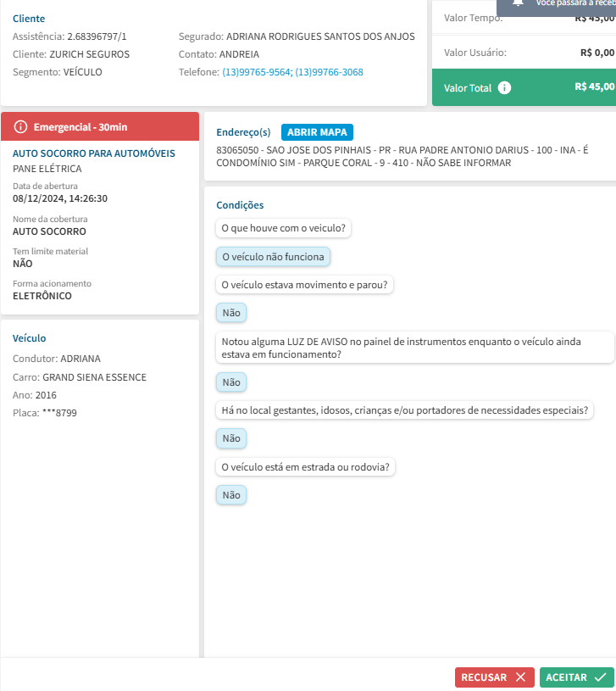
Task: Call phone number (13)99766-3068
Action: click(x=329, y=72)
